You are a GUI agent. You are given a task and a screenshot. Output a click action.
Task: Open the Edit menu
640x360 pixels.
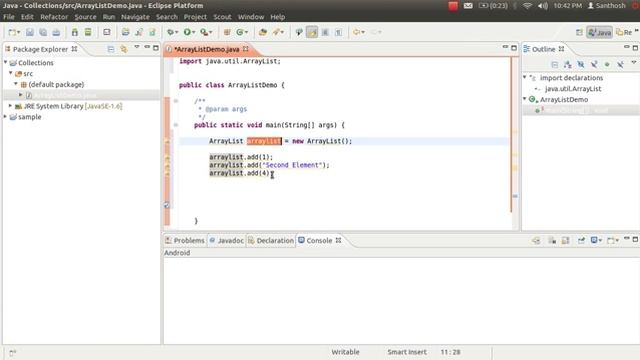[x=27, y=17]
